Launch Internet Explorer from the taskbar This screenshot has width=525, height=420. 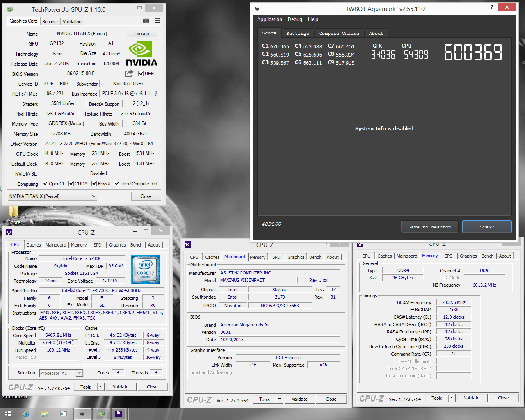click(26, 414)
